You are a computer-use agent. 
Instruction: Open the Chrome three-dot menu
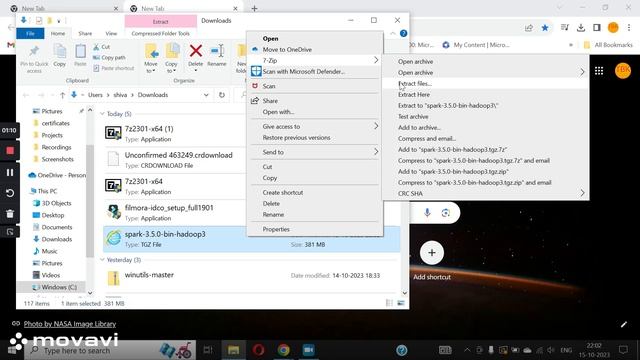(629, 28)
